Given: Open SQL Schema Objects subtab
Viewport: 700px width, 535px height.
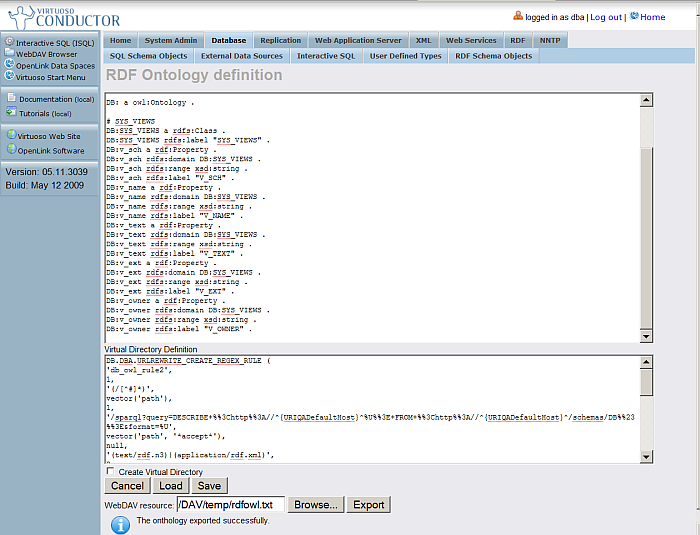Looking at the screenshot, I should pyautogui.click(x=148, y=56).
